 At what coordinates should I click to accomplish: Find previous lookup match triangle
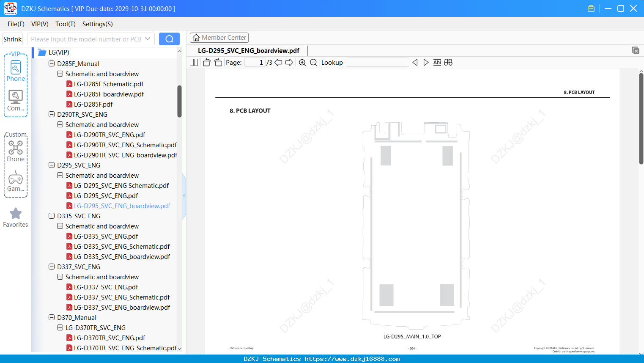415,63
